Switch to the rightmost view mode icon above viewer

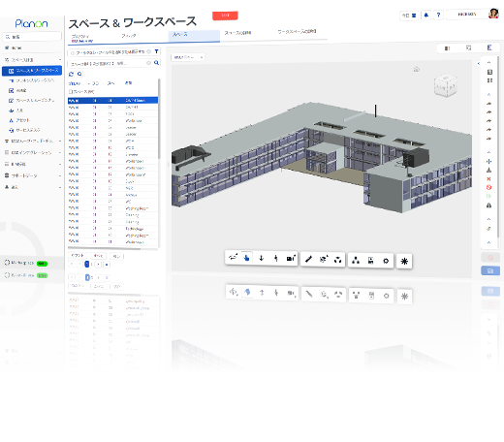pyautogui.click(x=489, y=47)
